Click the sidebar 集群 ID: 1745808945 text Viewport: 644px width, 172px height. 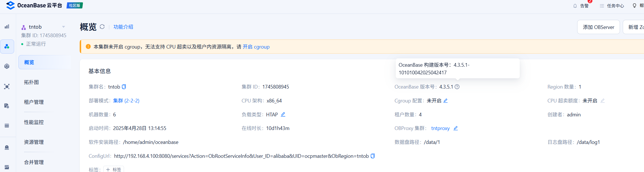(x=44, y=35)
